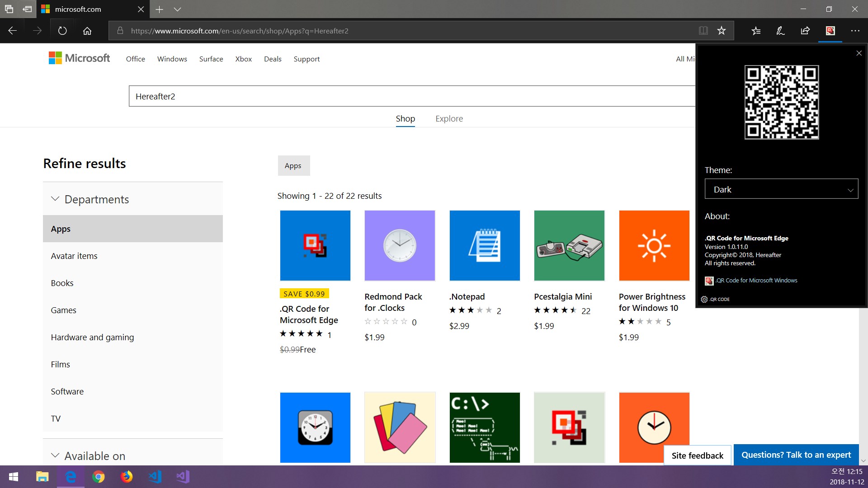Refresh the page with reload icon

click(62, 31)
